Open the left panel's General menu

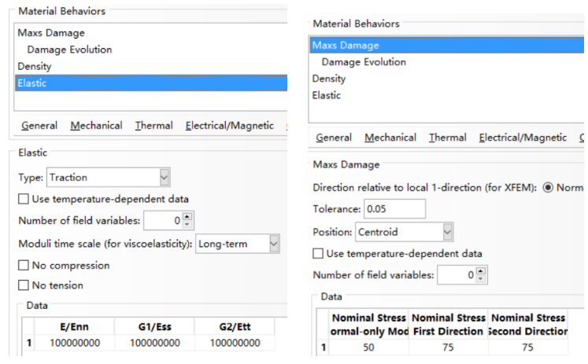pos(39,126)
